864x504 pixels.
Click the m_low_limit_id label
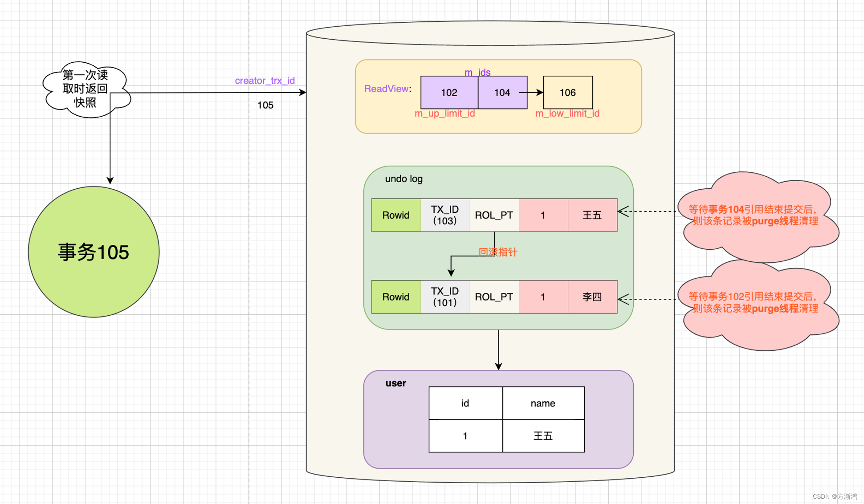pyautogui.click(x=567, y=114)
